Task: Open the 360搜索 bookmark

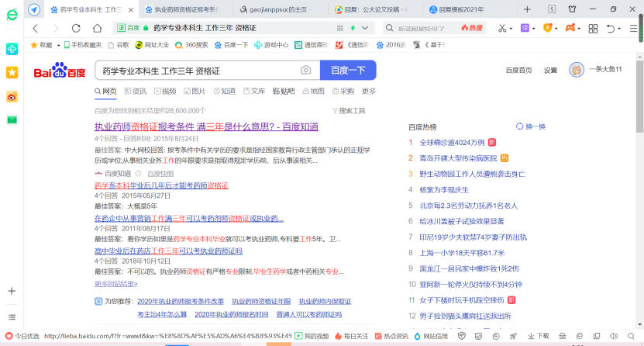Action: 191,45
